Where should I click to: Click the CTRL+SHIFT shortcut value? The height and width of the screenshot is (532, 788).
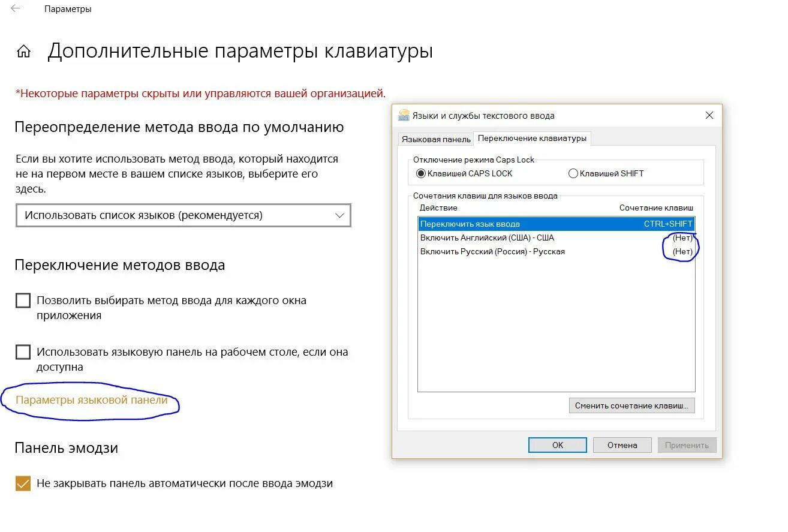(668, 224)
